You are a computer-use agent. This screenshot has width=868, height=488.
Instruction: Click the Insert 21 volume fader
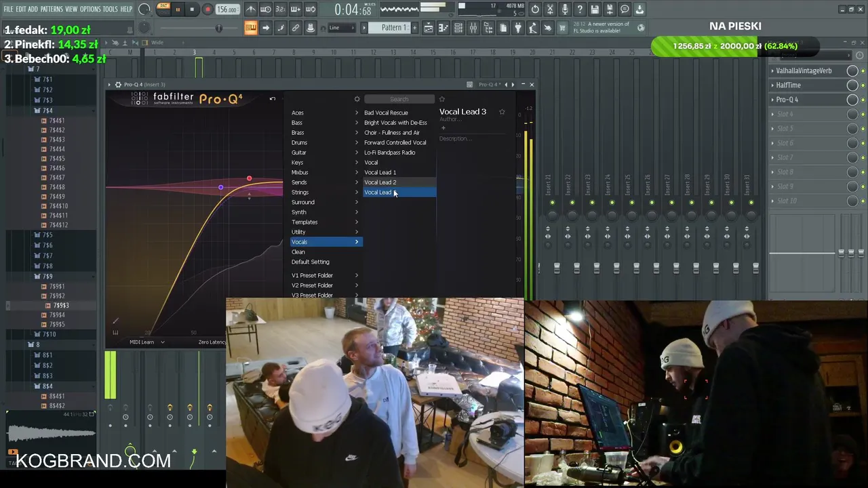coord(557,268)
